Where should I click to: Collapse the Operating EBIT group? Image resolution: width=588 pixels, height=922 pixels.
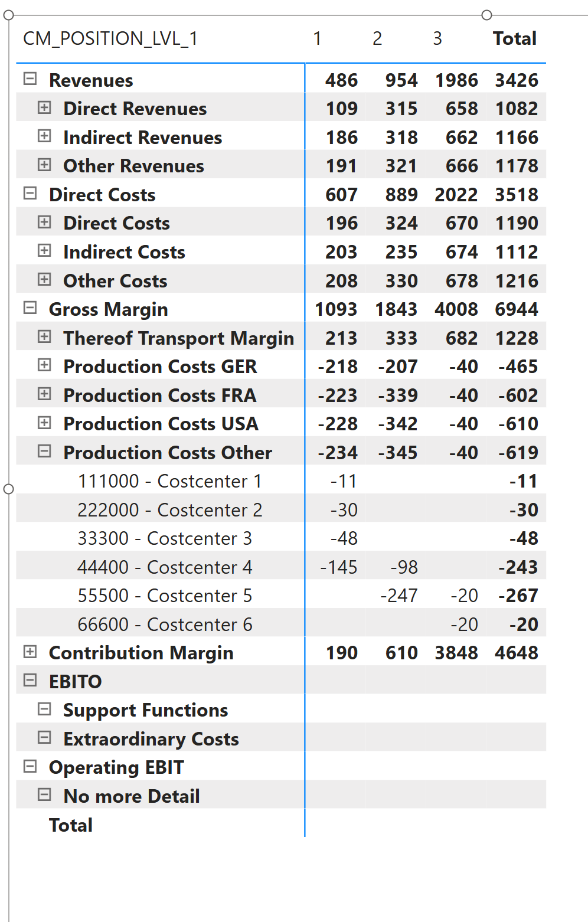click(30, 766)
